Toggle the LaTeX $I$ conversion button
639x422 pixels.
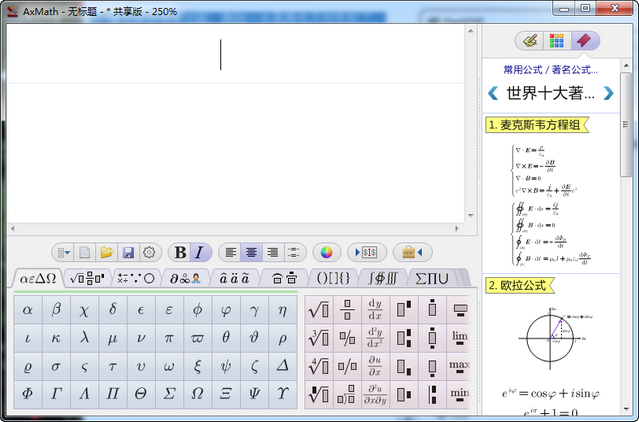click(x=367, y=253)
